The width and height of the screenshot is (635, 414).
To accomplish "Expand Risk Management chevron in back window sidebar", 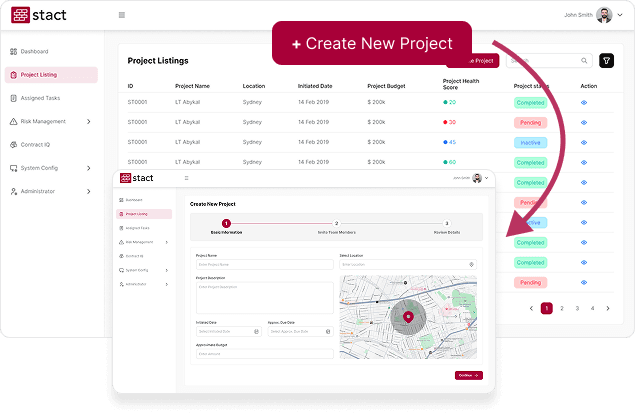I will click(89, 122).
